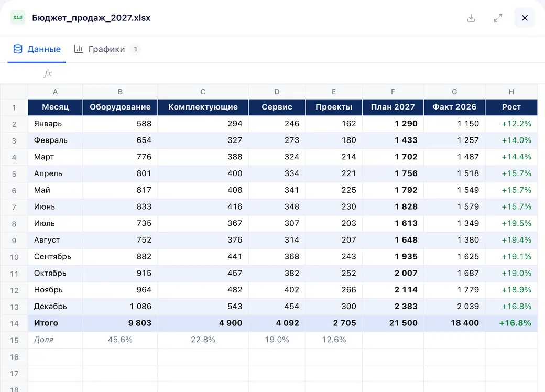The height and width of the screenshot is (392, 545).
Task: Select column H header
Action: click(511, 92)
